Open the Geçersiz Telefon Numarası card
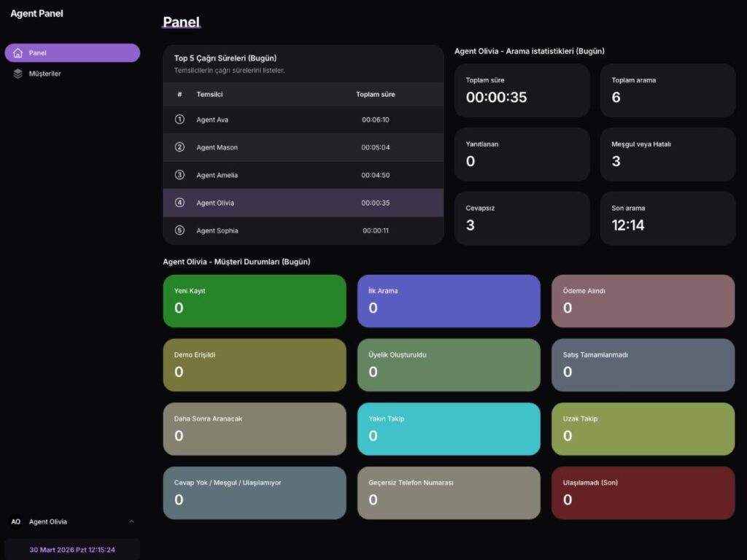The height and width of the screenshot is (560, 747). (x=449, y=493)
